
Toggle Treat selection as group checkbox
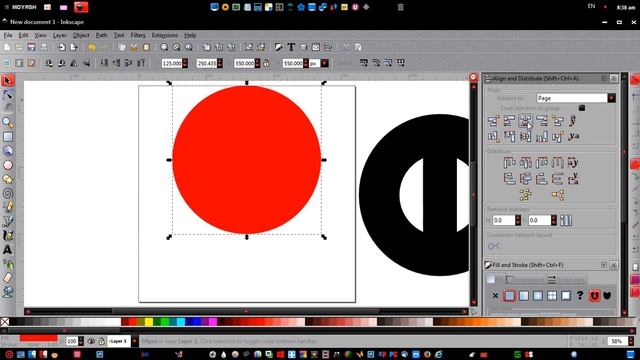[x=582, y=108]
